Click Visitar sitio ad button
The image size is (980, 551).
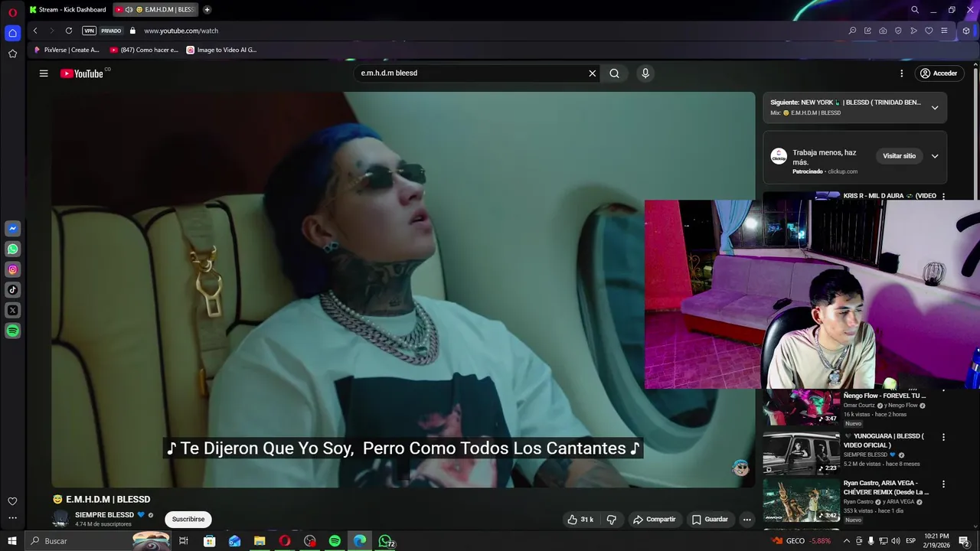(899, 156)
